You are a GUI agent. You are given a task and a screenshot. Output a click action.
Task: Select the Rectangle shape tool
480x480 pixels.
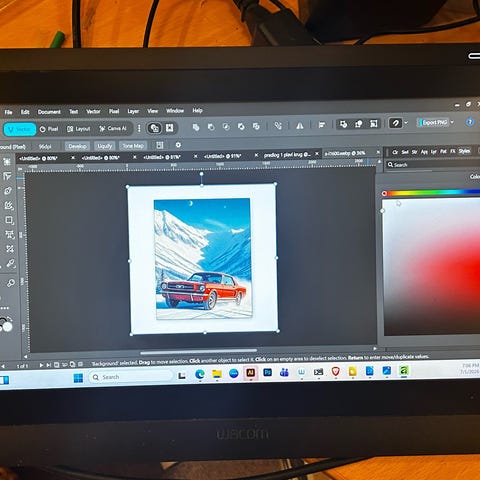pyautogui.click(x=9, y=220)
